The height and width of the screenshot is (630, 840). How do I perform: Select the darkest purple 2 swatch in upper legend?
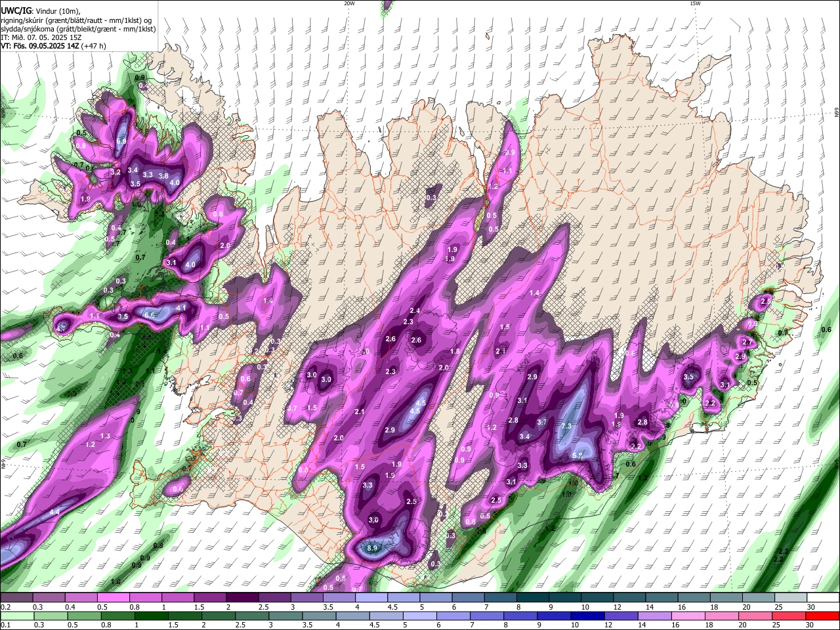point(241,597)
